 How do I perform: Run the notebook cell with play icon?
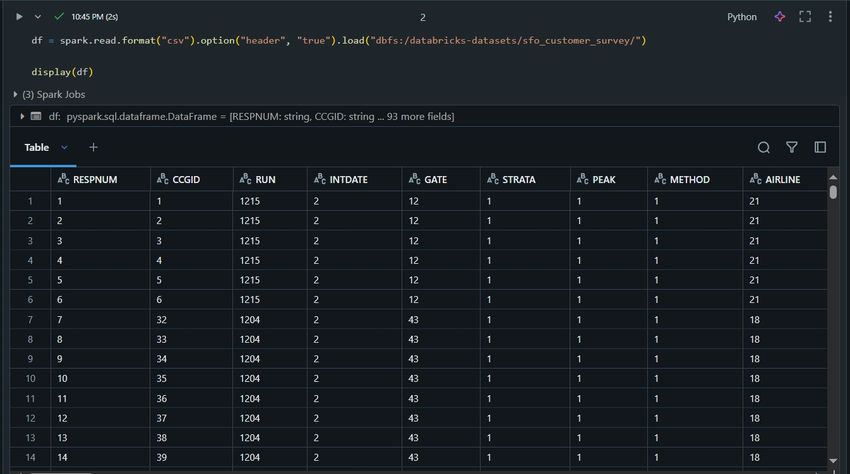point(19,17)
